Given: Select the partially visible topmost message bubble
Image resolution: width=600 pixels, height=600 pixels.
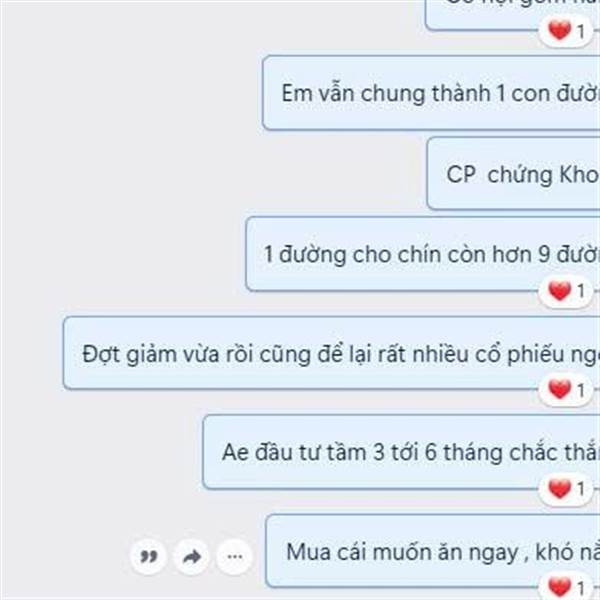Looking at the screenshot, I should [513, 15].
